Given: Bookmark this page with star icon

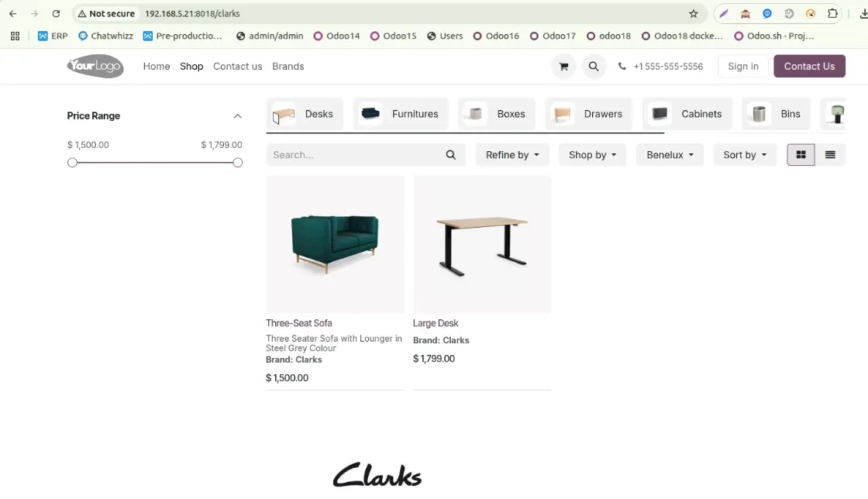Looking at the screenshot, I should (x=694, y=13).
